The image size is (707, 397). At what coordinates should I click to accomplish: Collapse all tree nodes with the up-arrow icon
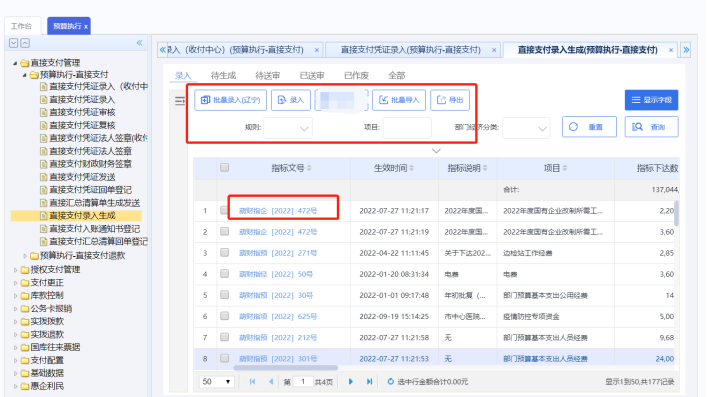click(x=25, y=43)
